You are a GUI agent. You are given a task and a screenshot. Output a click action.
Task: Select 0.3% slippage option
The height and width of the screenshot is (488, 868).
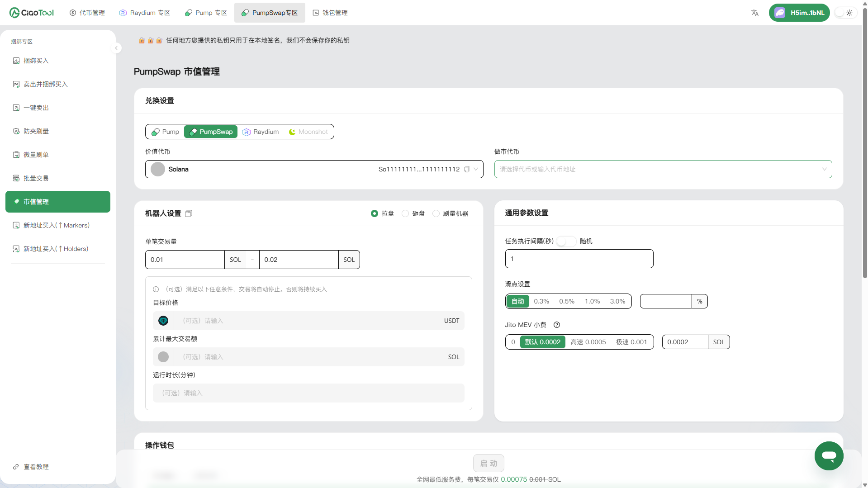pos(541,301)
